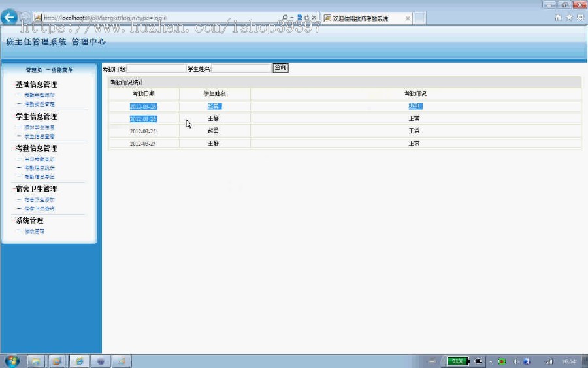Click the 91% battery indicator
Image resolution: width=588 pixels, height=368 pixels.
(458, 361)
